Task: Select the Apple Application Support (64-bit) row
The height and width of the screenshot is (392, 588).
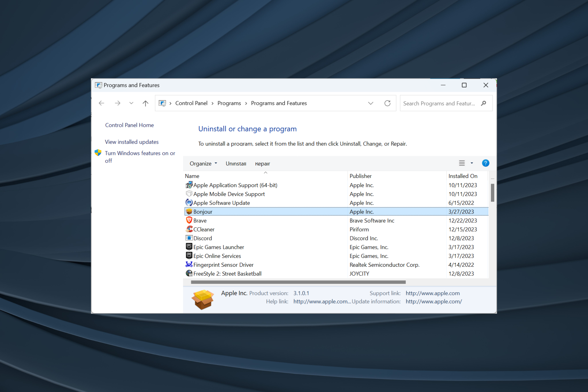Action: [x=336, y=185]
